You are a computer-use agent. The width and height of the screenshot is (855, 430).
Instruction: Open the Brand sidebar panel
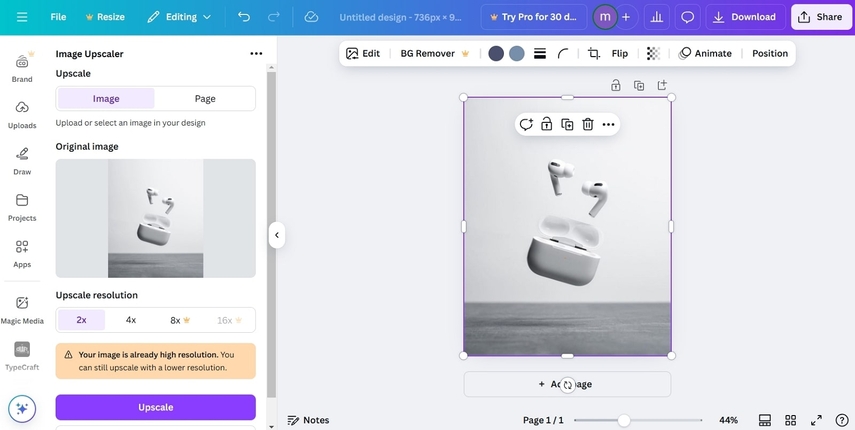click(x=22, y=66)
